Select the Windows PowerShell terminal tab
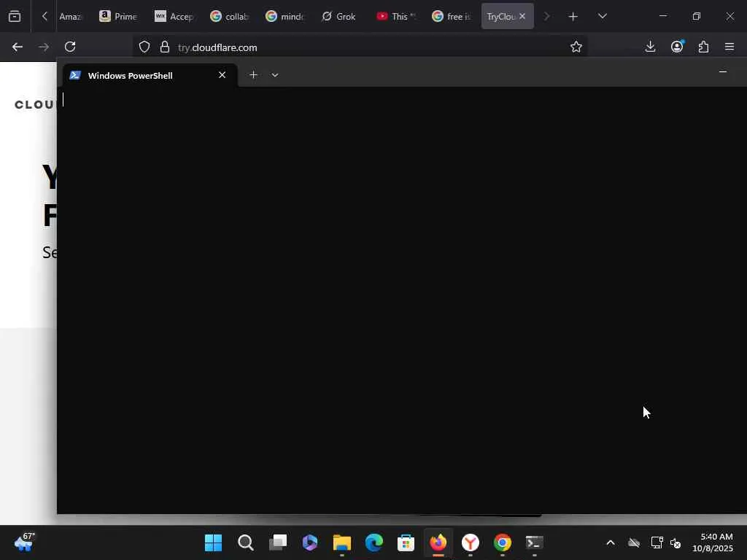Viewport: 747px width, 560px height. tap(150, 75)
